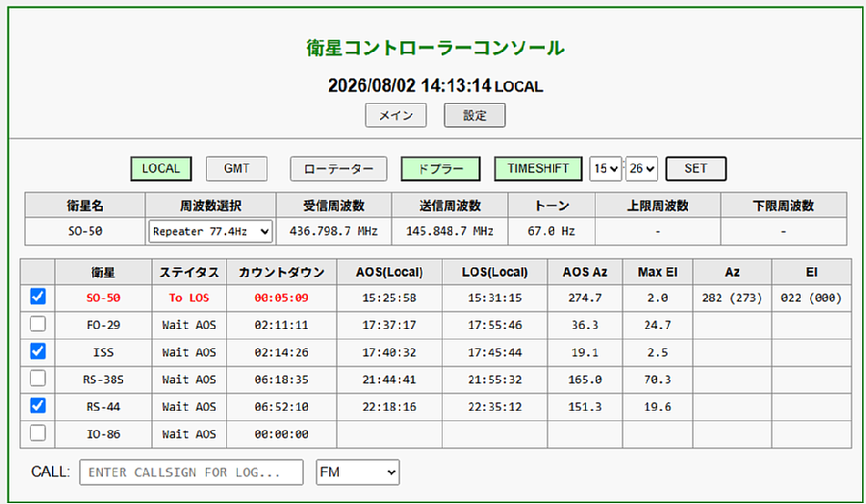Check the IO-86 satellite checkbox
866x504 pixels.
pyautogui.click(x=38, y=434)
